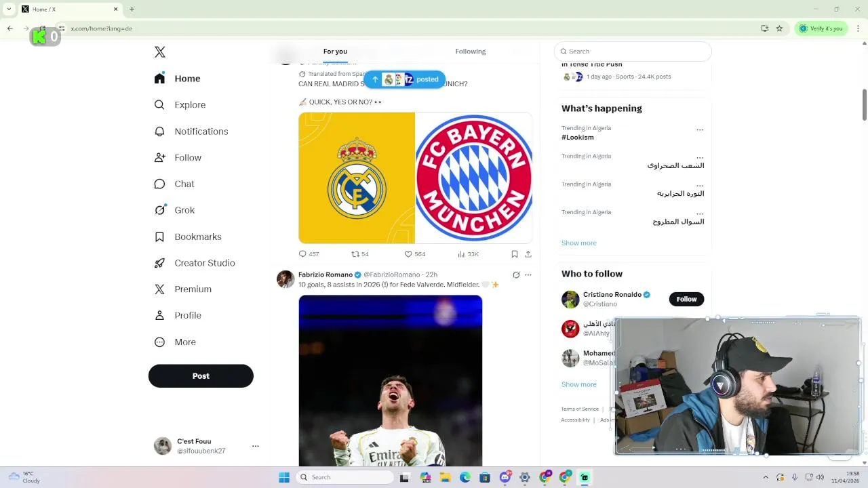Open Cristiano Ronaldo's avatar

coord(570,299)
